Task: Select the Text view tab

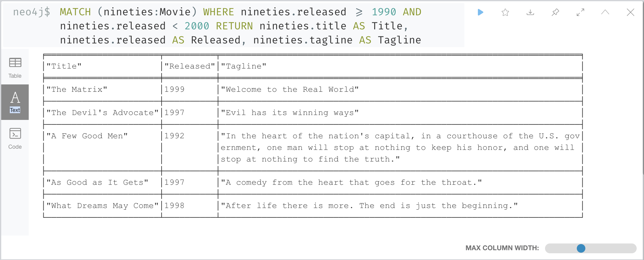Action: (x=15, y=102)
